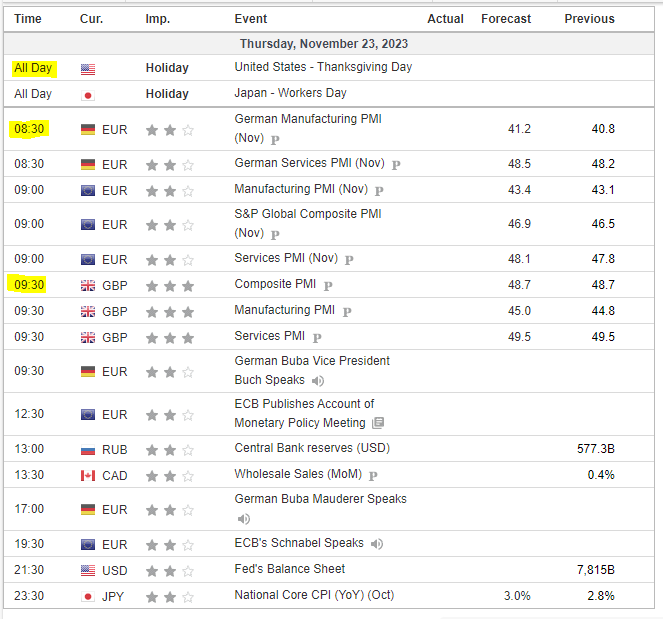Click the forecast value 41.2
The height and width of the screenshot is (619, 663).
tap(519, 129)
